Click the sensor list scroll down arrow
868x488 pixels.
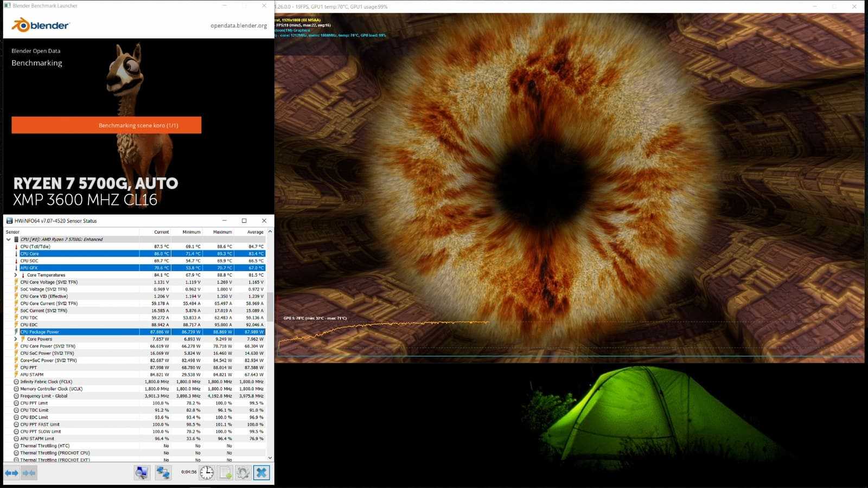click(270, 458)
